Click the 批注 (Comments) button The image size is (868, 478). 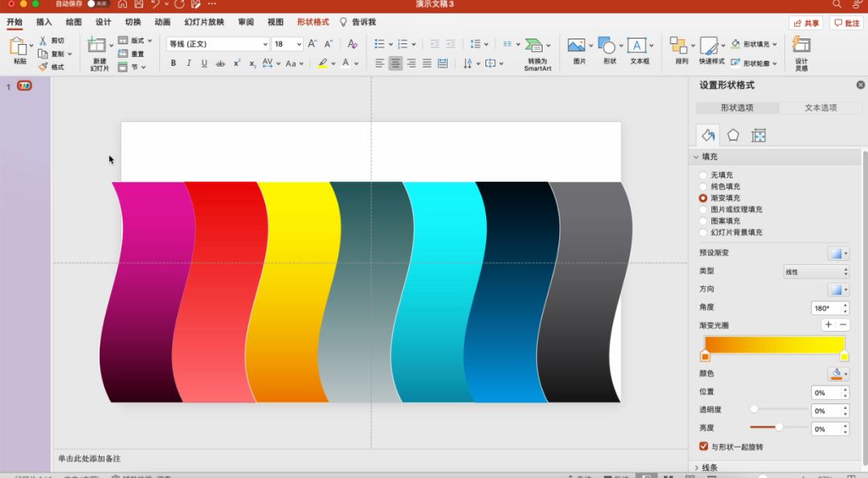pyautogui.click(x=848, y=23)
